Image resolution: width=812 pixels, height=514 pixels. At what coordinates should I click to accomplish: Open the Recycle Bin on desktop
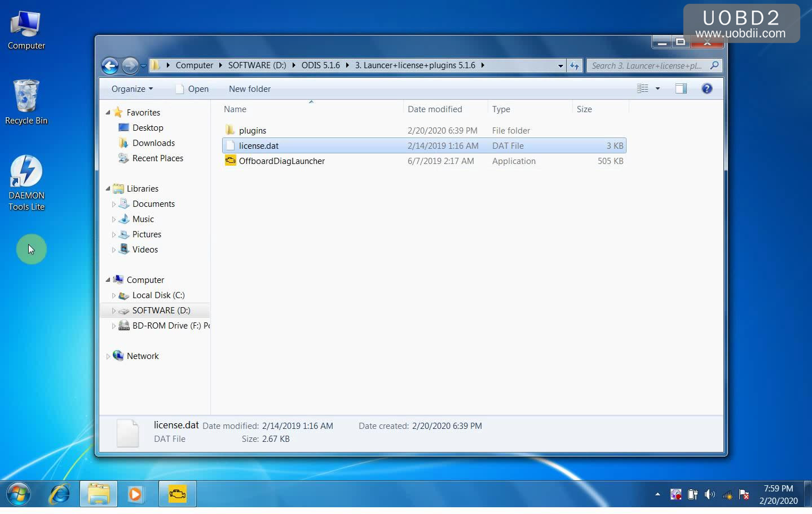click(x=26, y=102)
